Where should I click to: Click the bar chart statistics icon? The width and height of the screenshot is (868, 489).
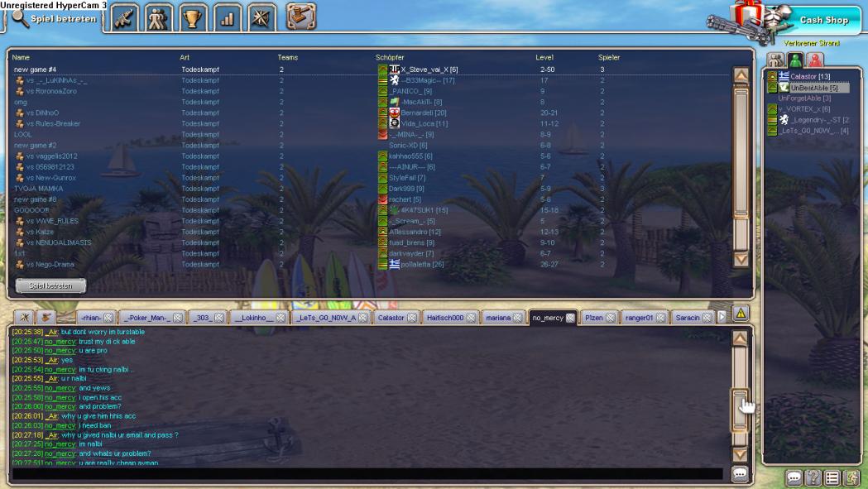[227, 17]
